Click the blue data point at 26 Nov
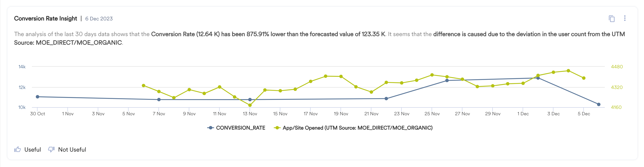This screenshot has width=644, height=167. tap(447, 80)
